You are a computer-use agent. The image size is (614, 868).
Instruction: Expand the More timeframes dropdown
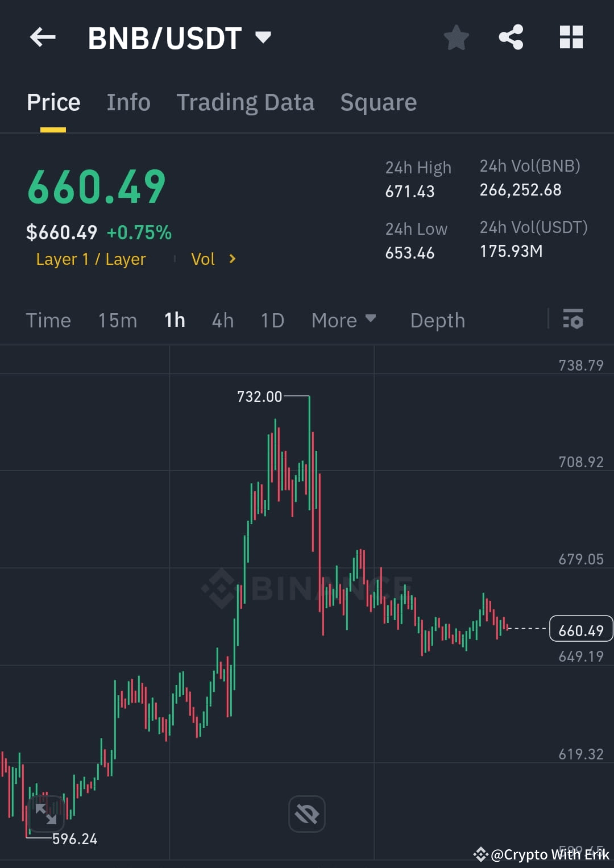point(343,320)
